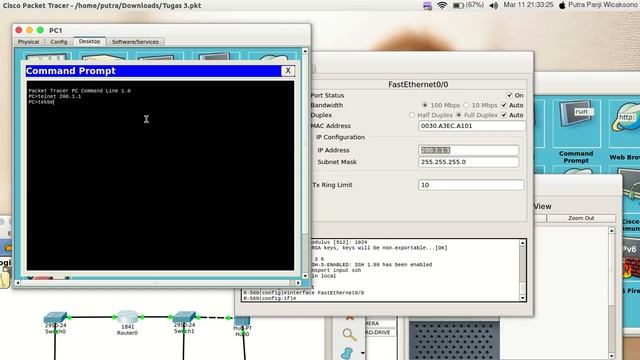The height and width of the screenshot is (360, 640).
Task: Click inside the router IOS command output box
Action: click(380, 270)
